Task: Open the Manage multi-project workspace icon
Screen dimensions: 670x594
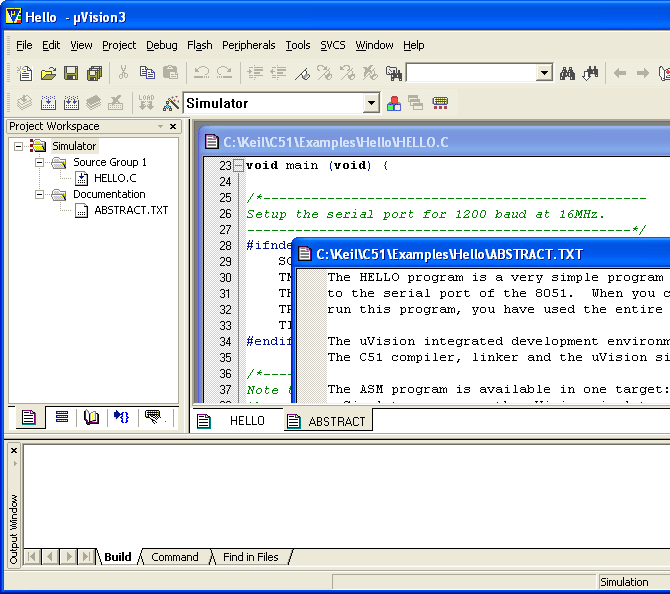Action: (415, 103)
